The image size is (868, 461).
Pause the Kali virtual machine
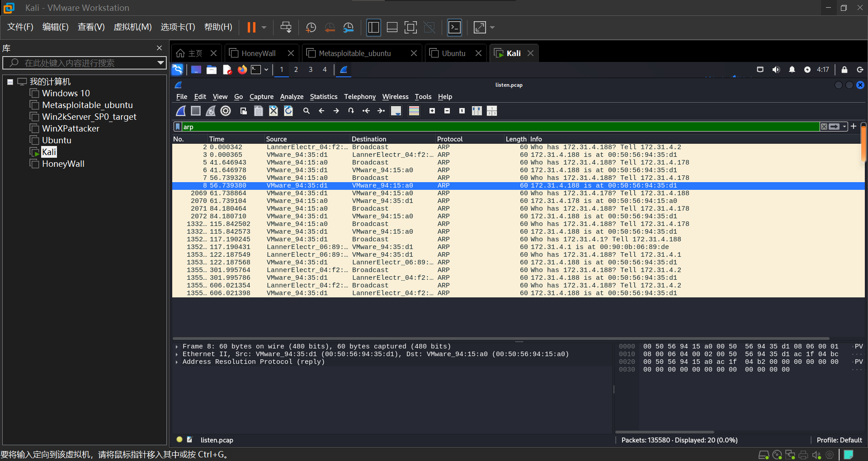251,28
